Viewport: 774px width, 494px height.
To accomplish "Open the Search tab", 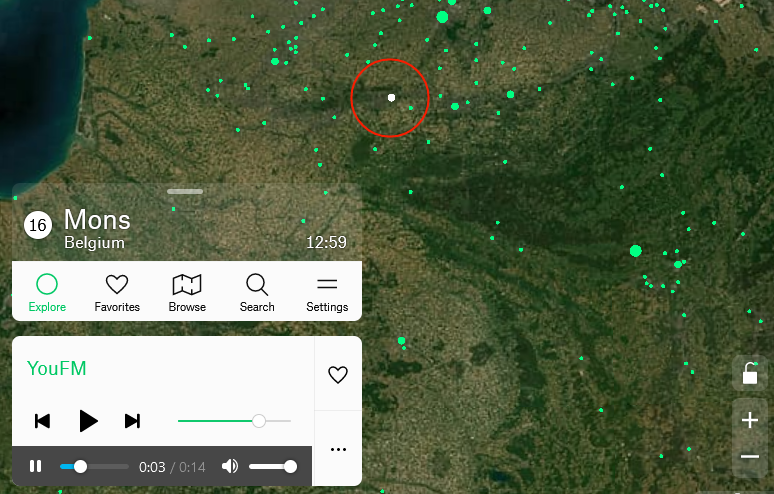I will pos(257,292).
